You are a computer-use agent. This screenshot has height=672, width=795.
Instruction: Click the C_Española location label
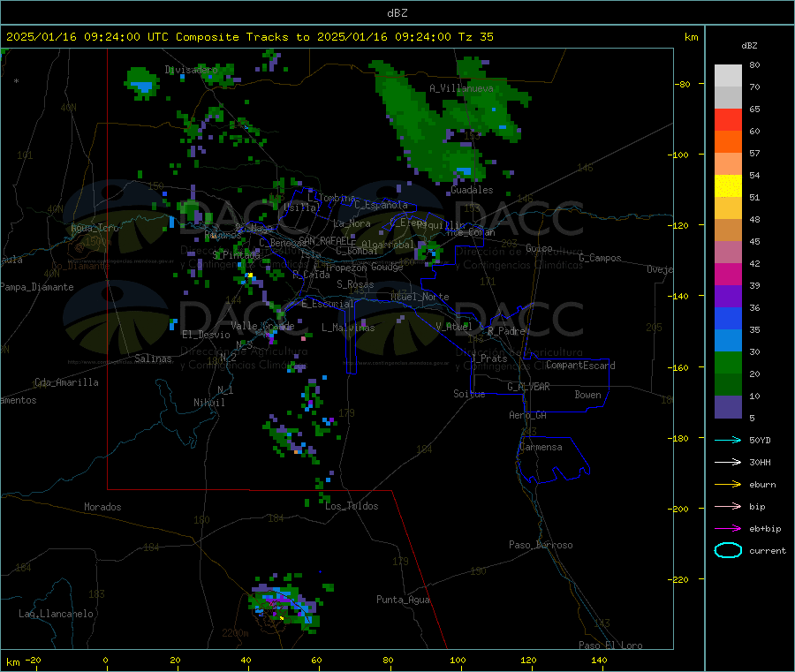[x=381, y=205]
